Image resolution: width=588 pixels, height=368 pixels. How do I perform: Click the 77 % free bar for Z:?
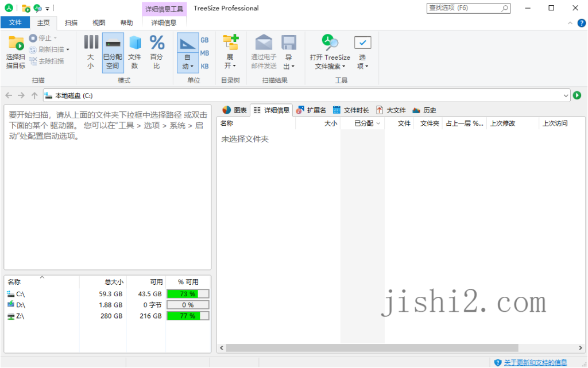pos(188,316)
